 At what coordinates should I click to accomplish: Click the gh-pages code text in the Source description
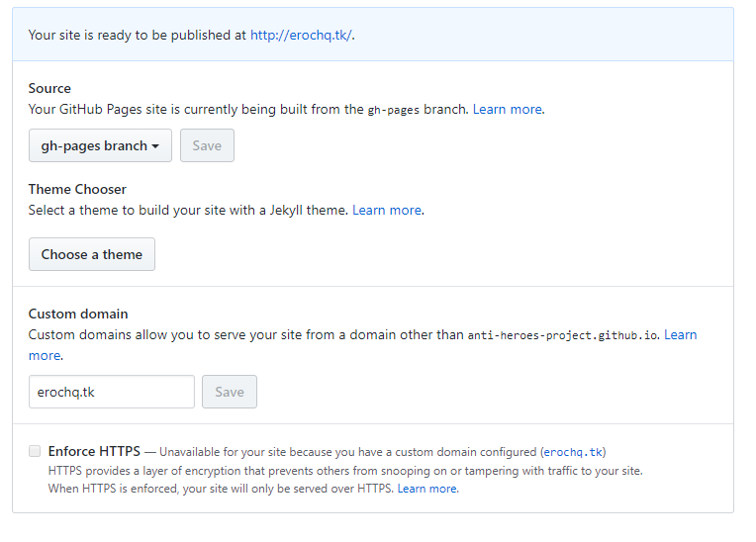click(394, 111)
